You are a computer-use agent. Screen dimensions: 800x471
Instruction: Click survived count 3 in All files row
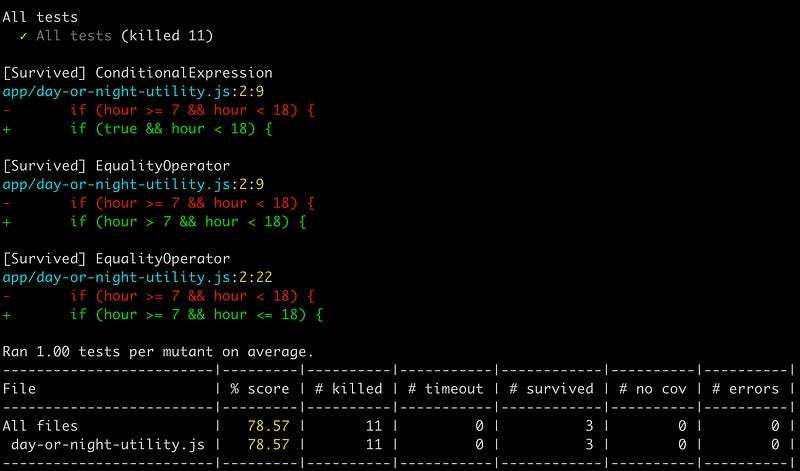[589, 426]
